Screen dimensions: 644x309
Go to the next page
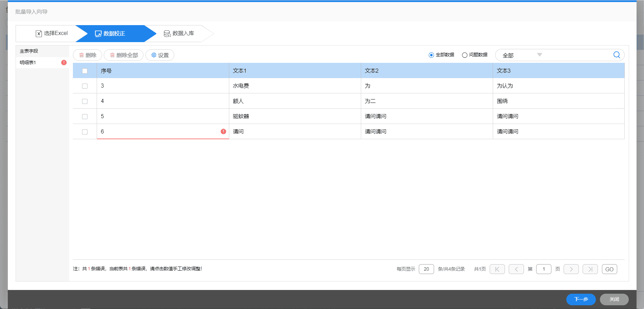tap(571, 269)
